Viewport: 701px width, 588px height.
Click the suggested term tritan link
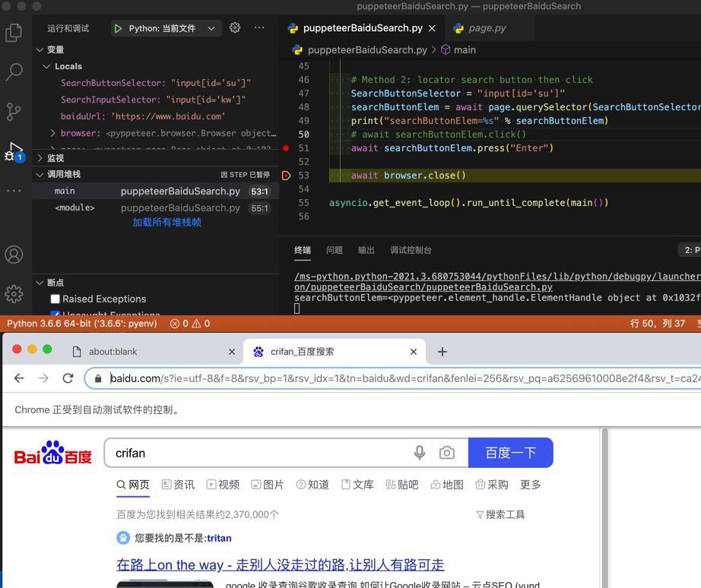click(219, 539)
